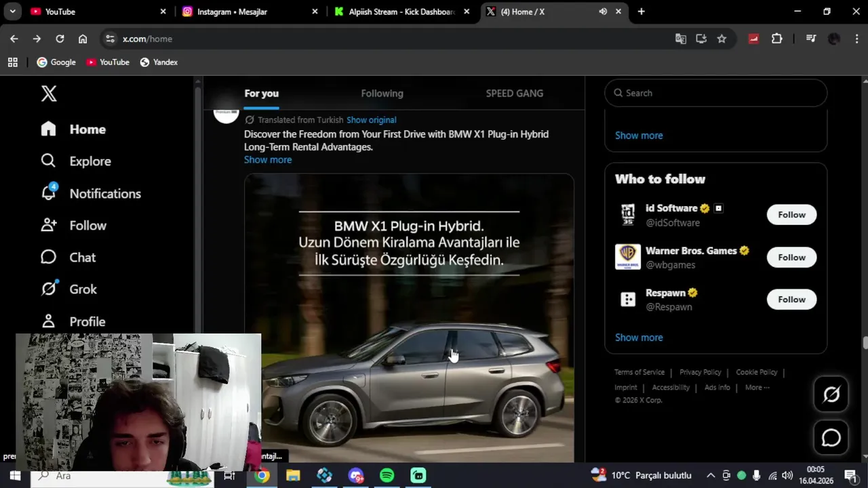The height and width of the screenshot is (488, 868).
Task: Open Google bookmark
Action: [x=56, y=62]
